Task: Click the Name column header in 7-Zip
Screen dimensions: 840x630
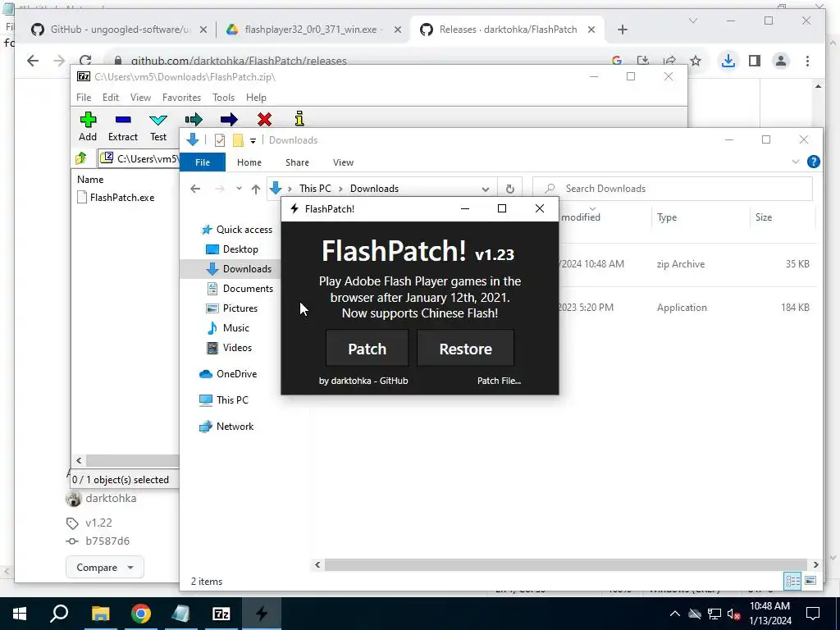Action: point(90,180)
